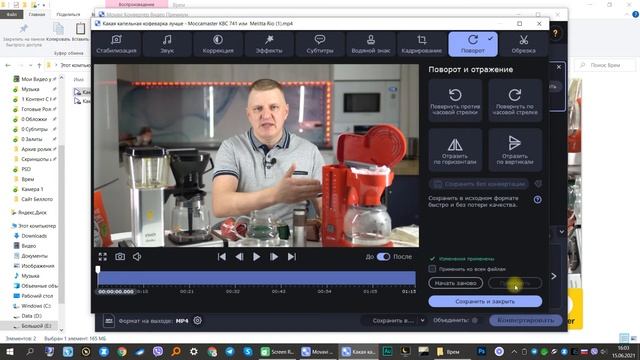Viewport: 640px width, 360px height.
Task: Open Файл tab in Explorer
Action: (x=11, y=14)
